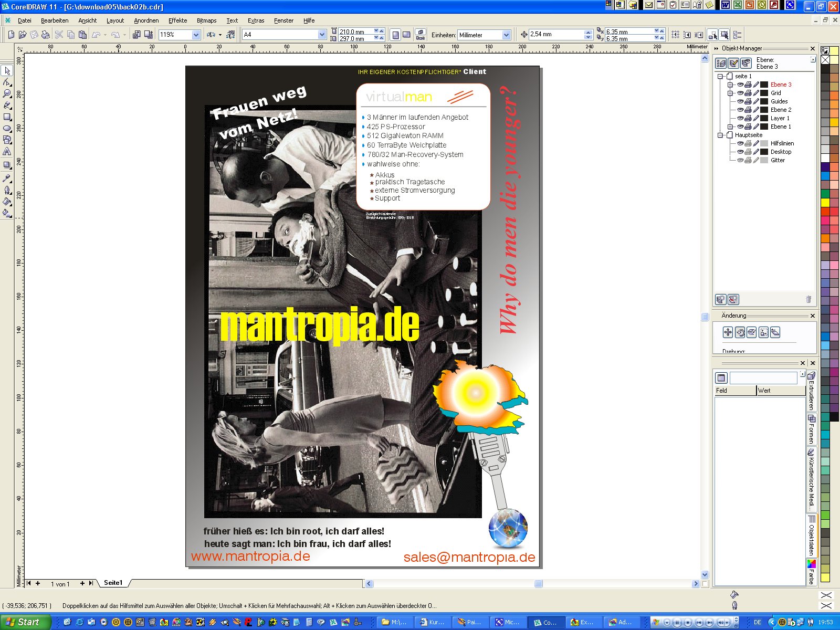Toggle visibility eye of Layer 1
Image resolution: width=840 pixels, height=630 pixels.
[740, 118]
